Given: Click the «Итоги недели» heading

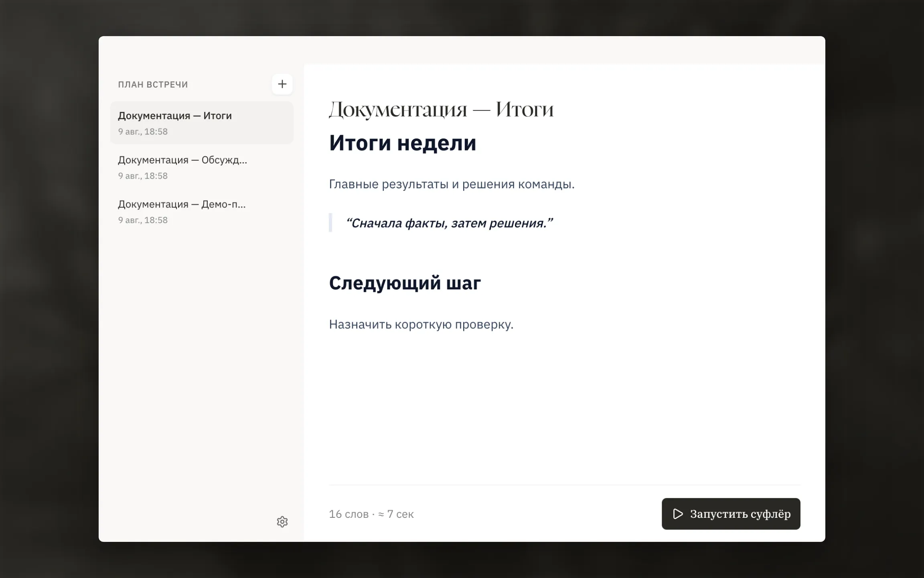Looking at the screenshot, I should (403, 142).
